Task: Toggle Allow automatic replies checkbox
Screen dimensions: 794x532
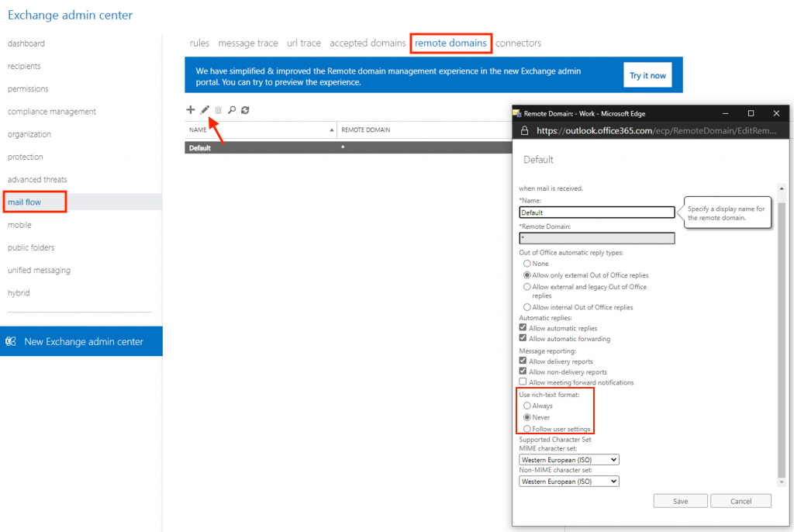Action: (x=523, y=328)
